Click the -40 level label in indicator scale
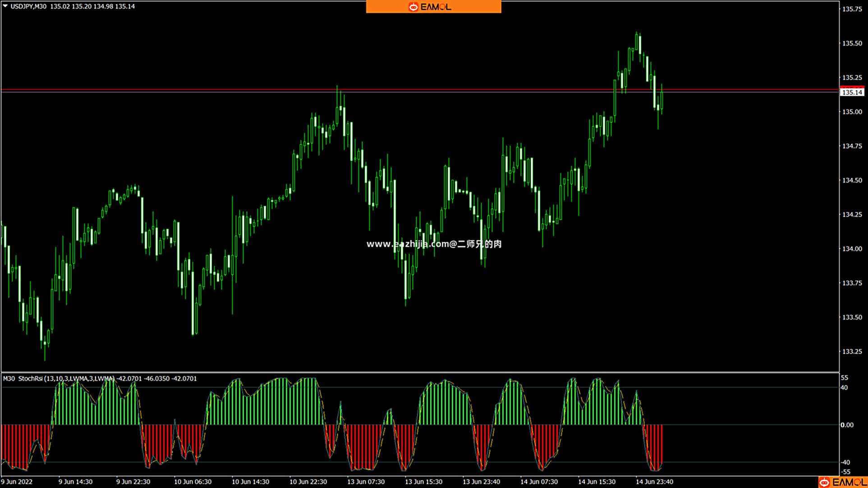Viewport: 868px width, 488px height. (x=845, y=462)
